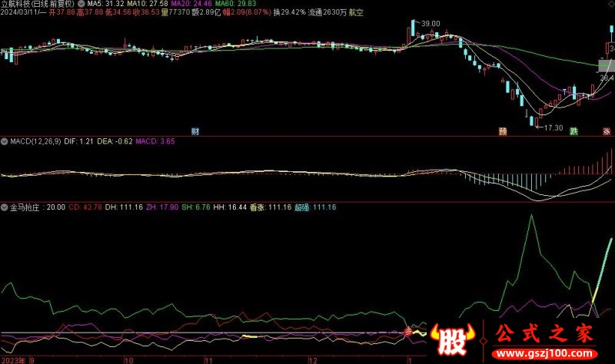
Task: Click the 收36.53 closing price value
Action: pos(146,12)
